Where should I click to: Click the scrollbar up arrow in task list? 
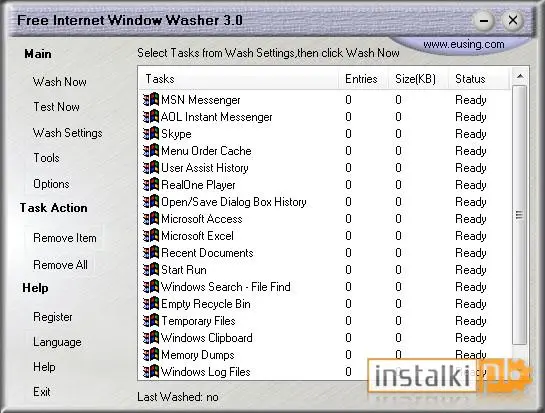tap(520, 76)
